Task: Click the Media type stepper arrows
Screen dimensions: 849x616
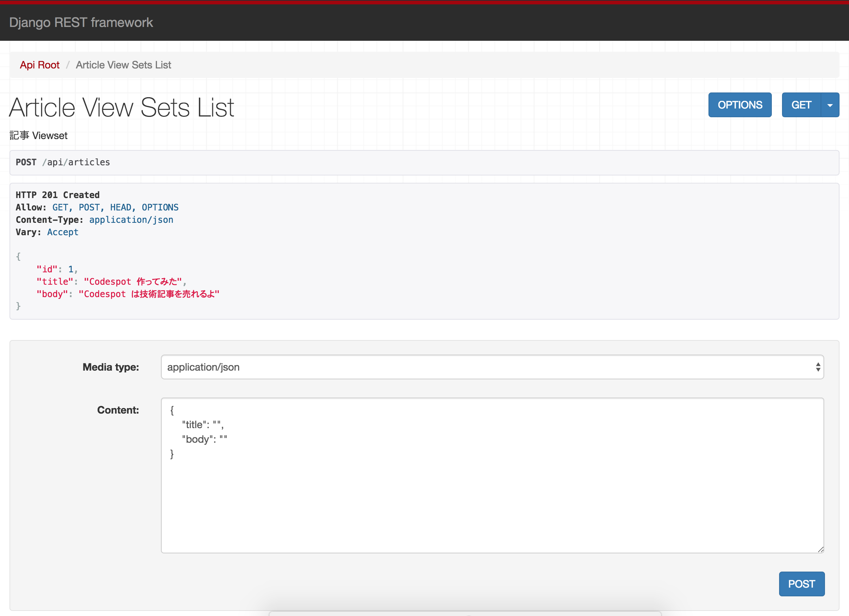Action: (x=818, y=367)
